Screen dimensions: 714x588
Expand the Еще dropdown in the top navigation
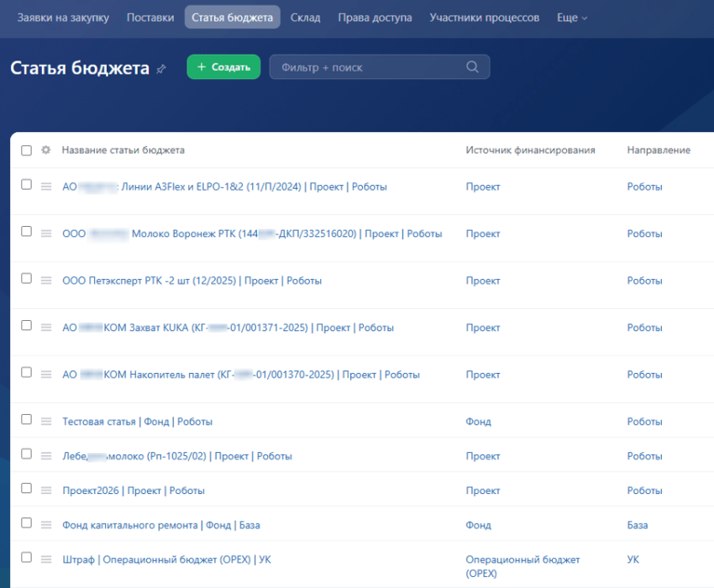point(572,18)
